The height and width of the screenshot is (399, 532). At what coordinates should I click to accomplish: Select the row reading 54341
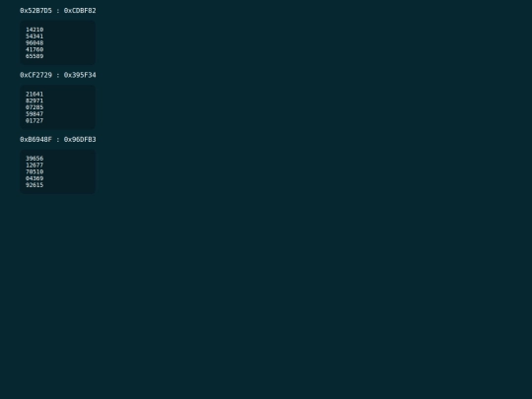pos(34,36)
